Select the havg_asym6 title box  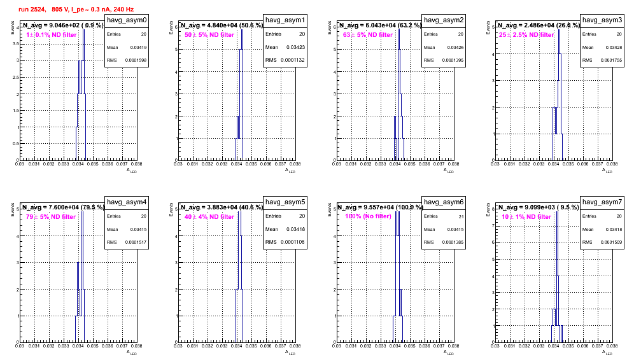point(444,202)
